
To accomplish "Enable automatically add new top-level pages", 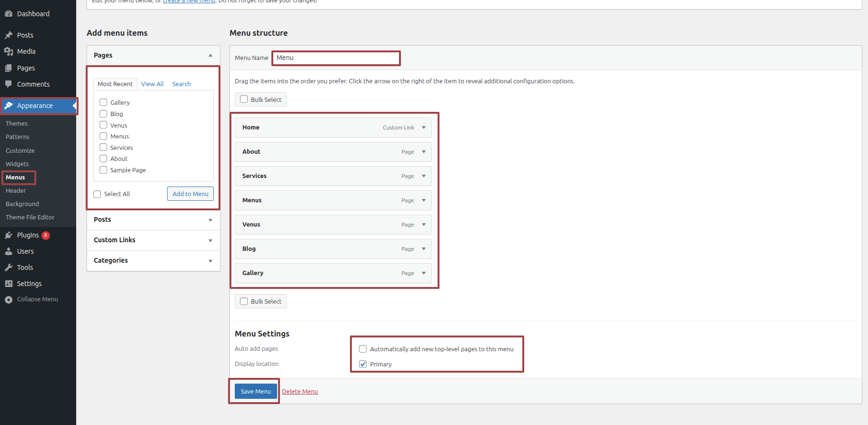I will coord(363,349).
